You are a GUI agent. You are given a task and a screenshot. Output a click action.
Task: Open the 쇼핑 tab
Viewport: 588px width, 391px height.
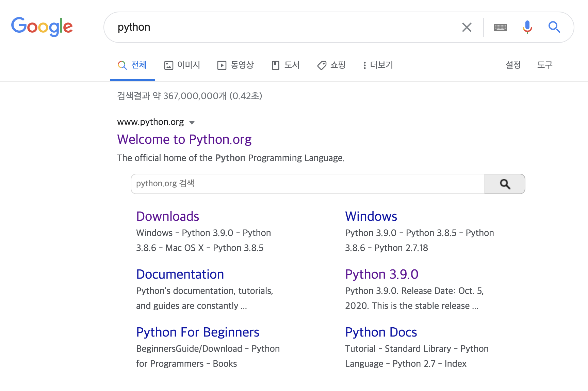[x=331, y=65]
